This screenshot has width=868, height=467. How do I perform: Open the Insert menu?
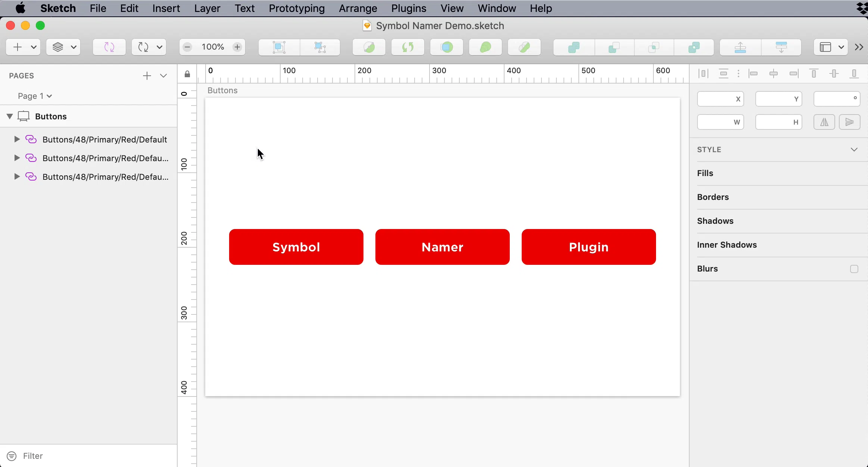(x=166, y=8)
